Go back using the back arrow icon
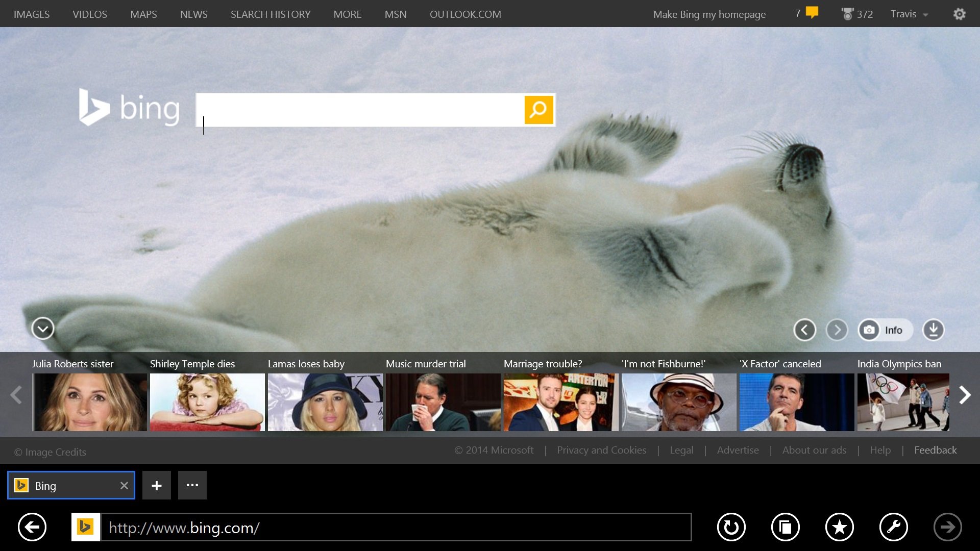The width and height of the screenshot is (980, 551). coord(32,527)
